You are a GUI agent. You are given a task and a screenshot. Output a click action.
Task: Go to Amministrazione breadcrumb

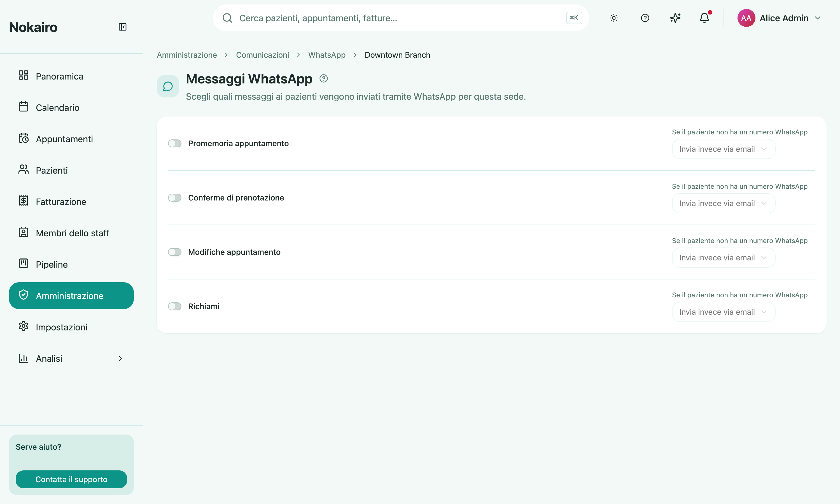pyautogui.click(x=187, y=55)
